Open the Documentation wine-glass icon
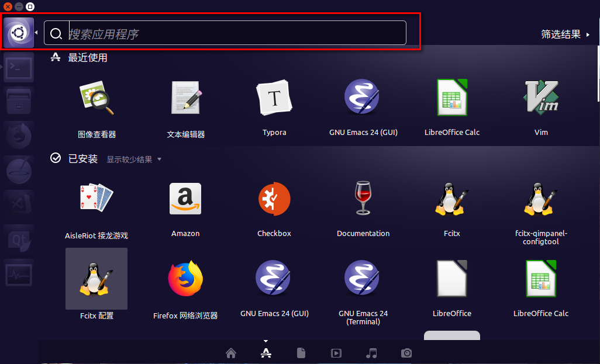The image size is (600, 364). pos(363,197)
